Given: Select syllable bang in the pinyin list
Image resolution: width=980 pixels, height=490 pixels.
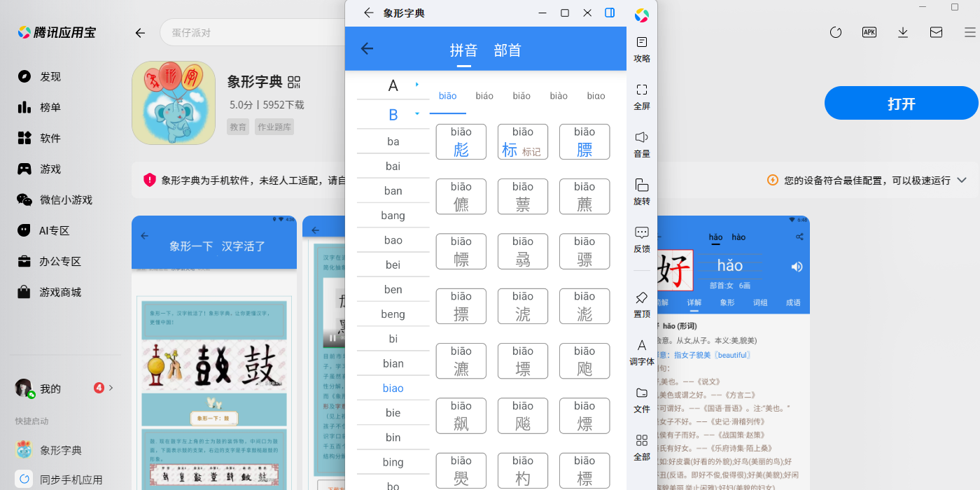Looking at the screenshot, I should [x=393, y=215].
